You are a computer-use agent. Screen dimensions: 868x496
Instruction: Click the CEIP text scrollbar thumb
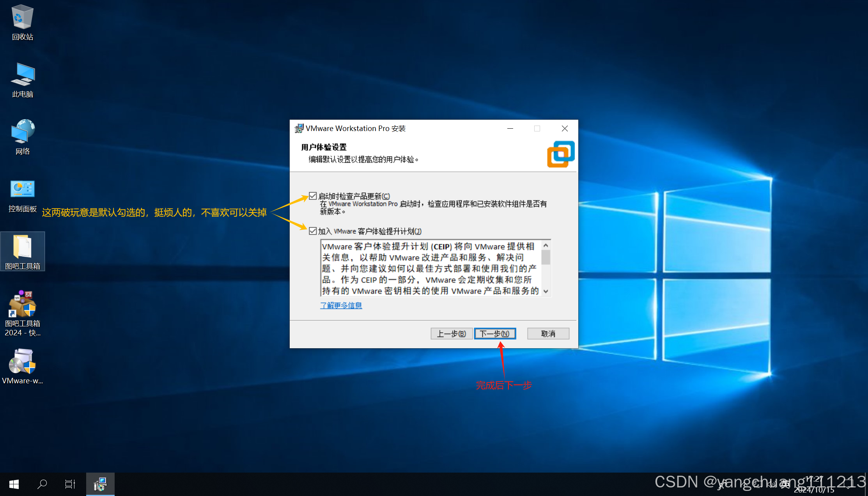tap(546, 257)
